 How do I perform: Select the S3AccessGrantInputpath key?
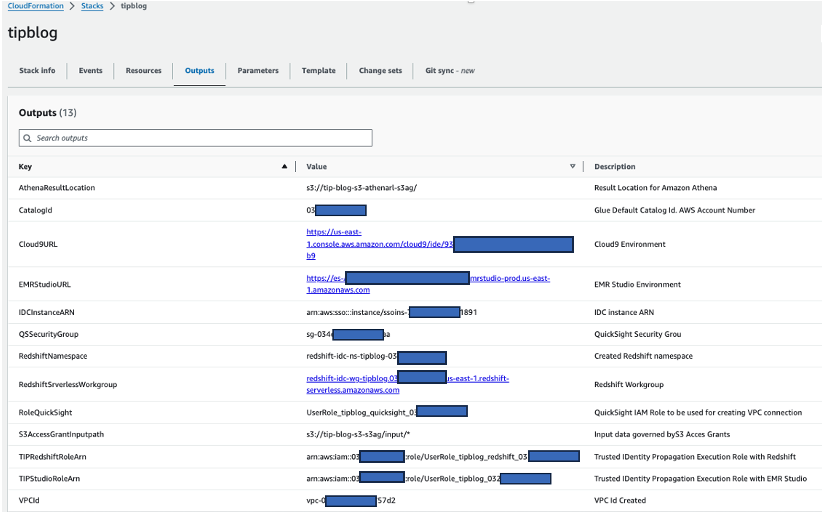[61, 434]
